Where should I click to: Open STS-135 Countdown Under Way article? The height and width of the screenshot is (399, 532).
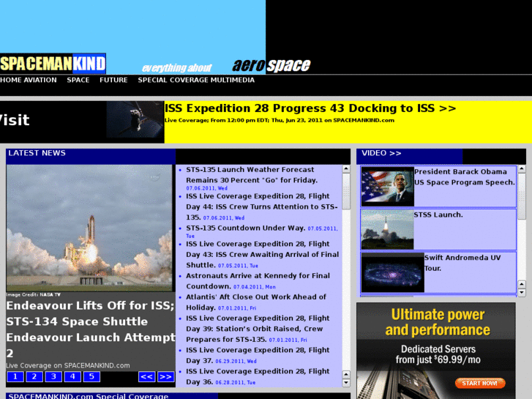[246, 228]
